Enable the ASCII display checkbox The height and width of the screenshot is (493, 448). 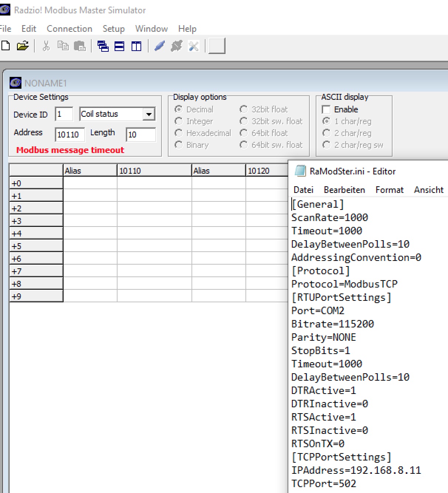tap(326, 109)
